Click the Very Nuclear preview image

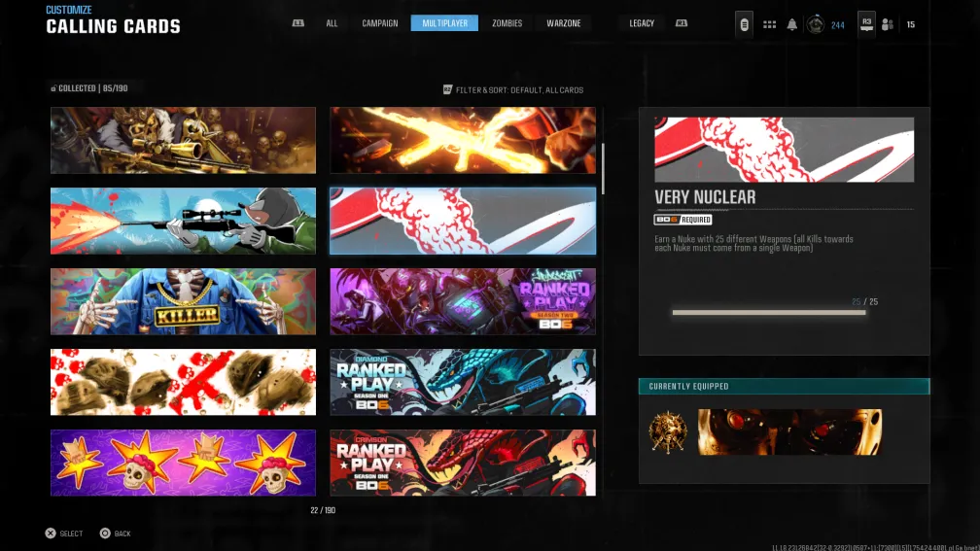coord(784,150)
